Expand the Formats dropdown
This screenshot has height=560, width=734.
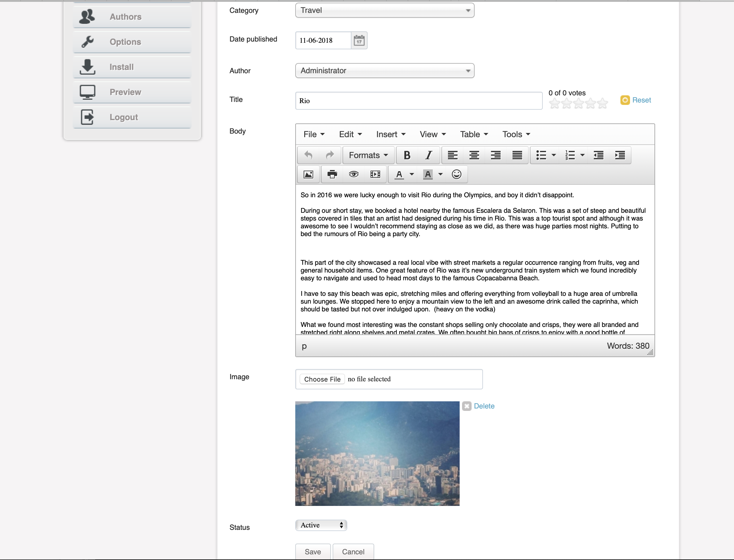(x=368, y=155)
